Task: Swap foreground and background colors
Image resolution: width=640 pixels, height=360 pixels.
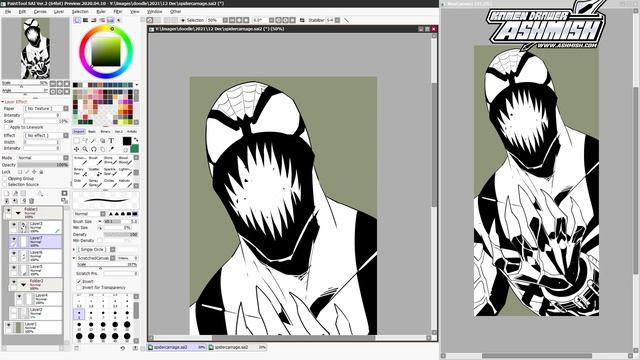Action: (136, 140)
